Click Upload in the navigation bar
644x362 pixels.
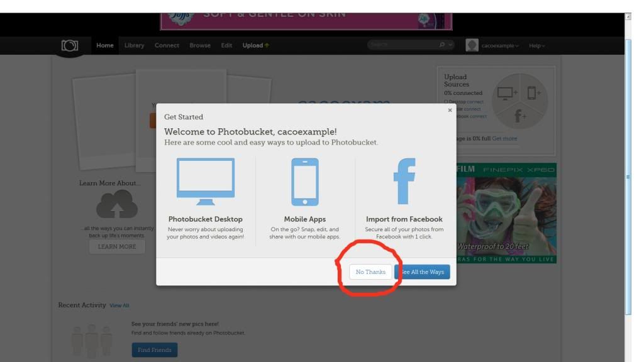(x=255, y=45)
